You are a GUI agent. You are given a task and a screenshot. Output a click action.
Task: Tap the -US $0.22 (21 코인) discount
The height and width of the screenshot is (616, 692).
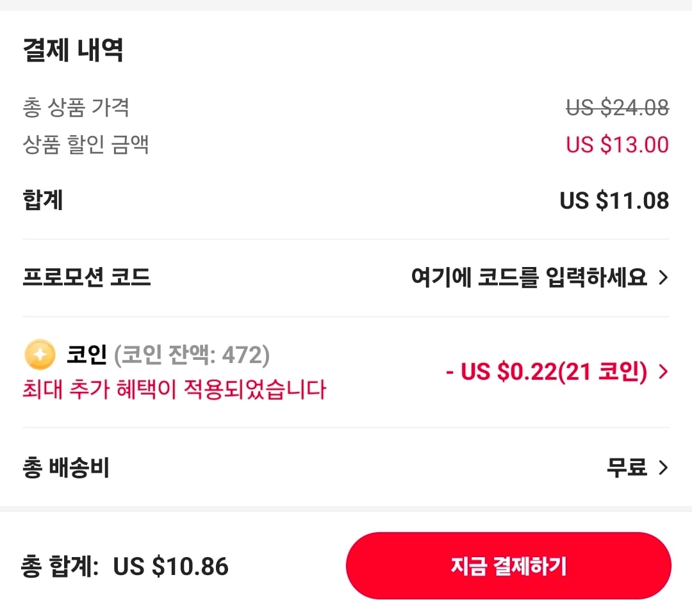coord(547,372)
